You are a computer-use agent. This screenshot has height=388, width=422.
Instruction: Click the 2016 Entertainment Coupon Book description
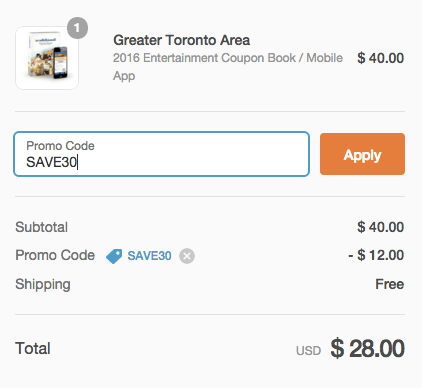point(228,67)
